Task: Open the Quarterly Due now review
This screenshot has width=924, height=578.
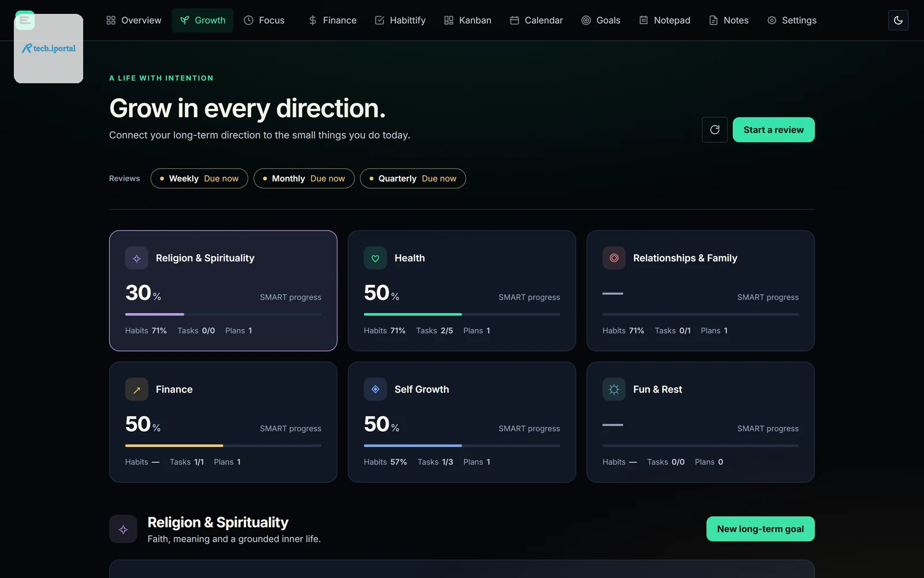Action: click(x=413, y=179)
